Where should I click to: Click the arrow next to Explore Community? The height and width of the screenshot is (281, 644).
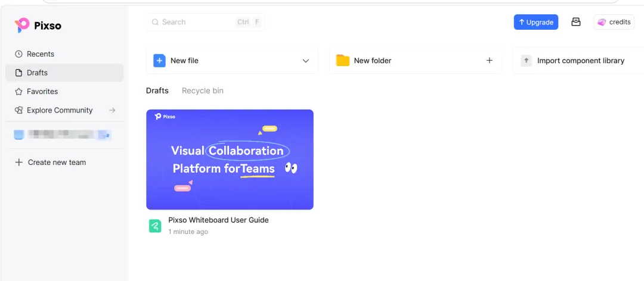112,110
